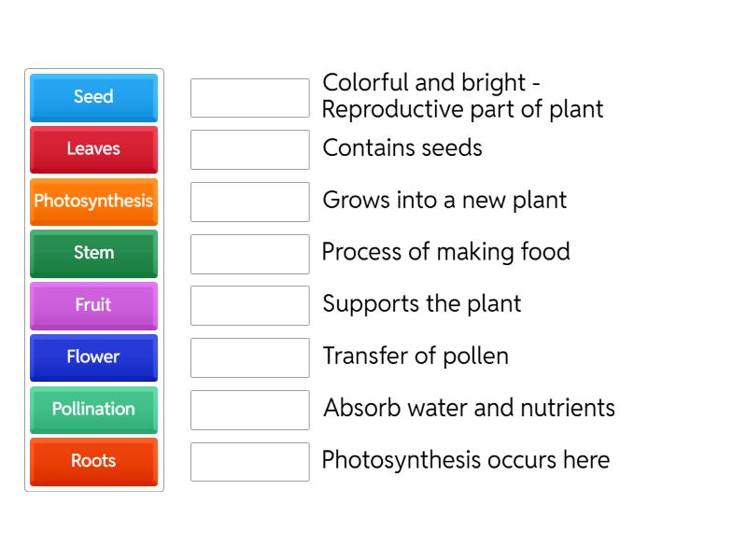
Task: Select empty box next to 'Contains seeds'
Action: pos(249,149)
